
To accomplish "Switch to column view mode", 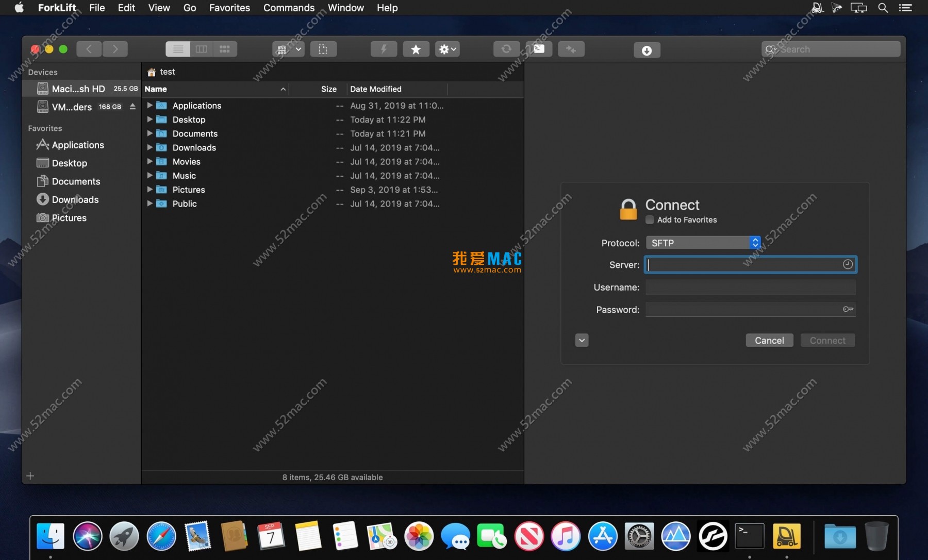I will 202,49.
